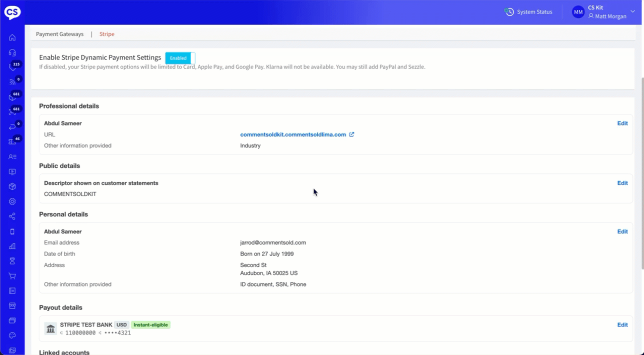Viewport: 644px width, 355px height.
Task: Select the Stripe breadcrumb tab
Action: tap(107, 34)
